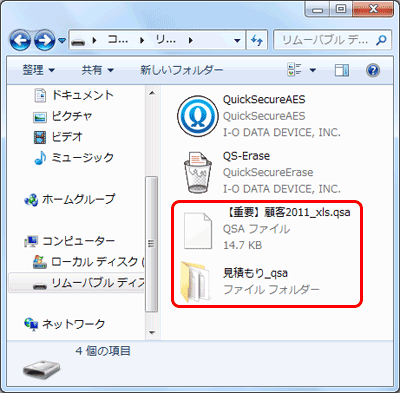The image size is (400, 393).
Task: Select the QS-Erase file name
Action: point(246,156)
